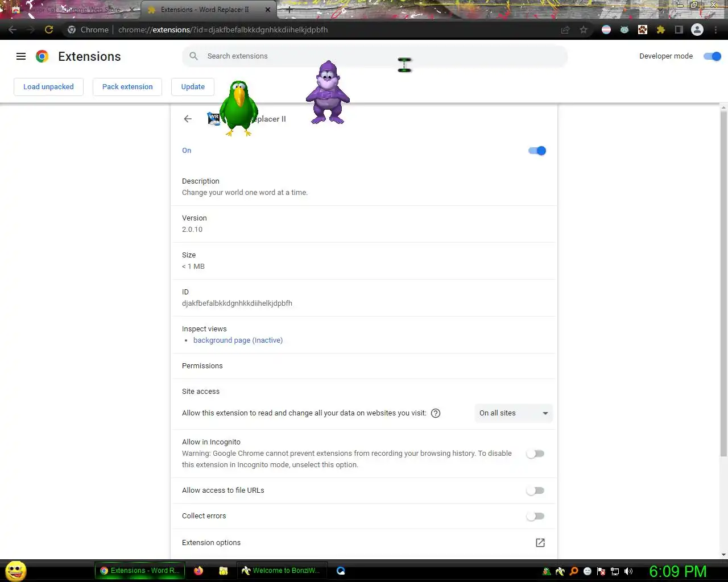Click the volume speaker tray icon

pos(628,571)
